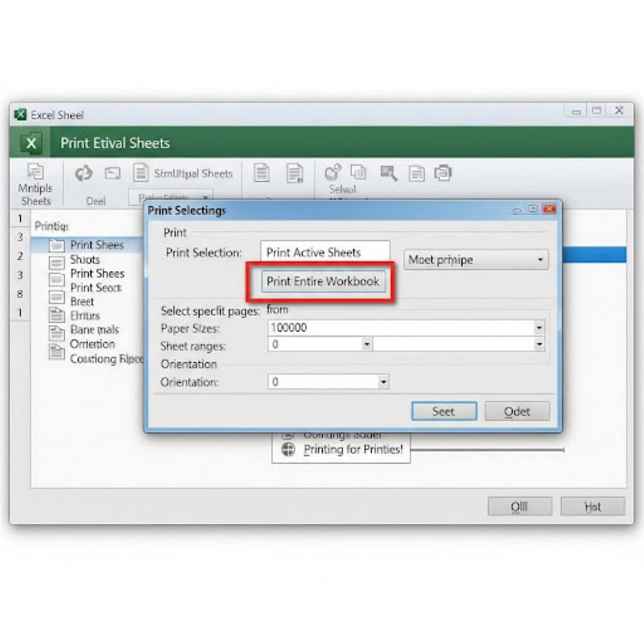This screenshot has width=644, height=644.
Task: Click the StmUltipal Sheets toolbar button
Action: click(x=184, y=173)
